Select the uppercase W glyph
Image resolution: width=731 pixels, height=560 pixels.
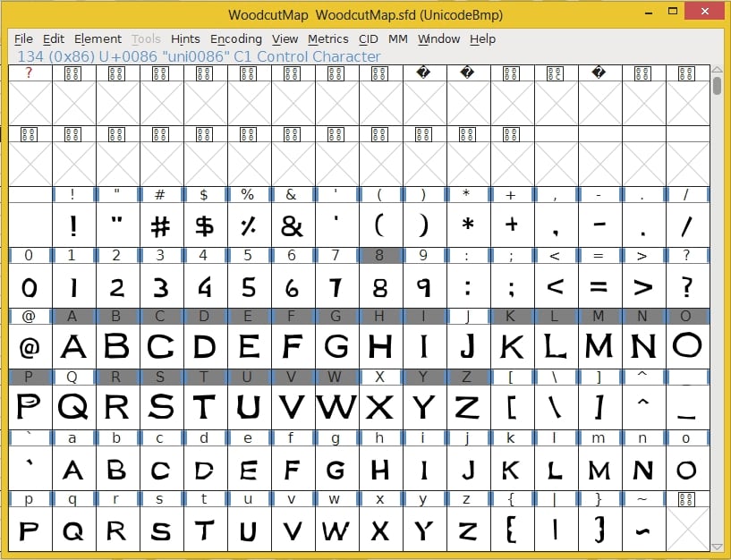tap(337, 407)
